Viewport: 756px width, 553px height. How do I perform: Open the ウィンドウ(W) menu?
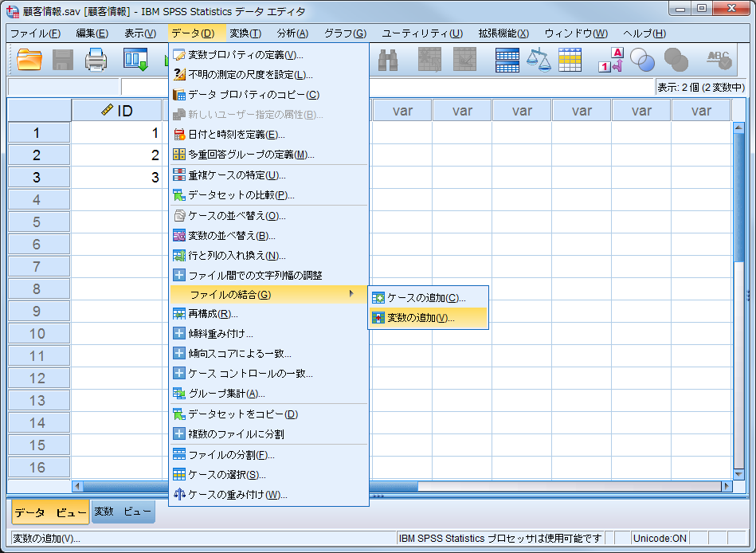576,33
